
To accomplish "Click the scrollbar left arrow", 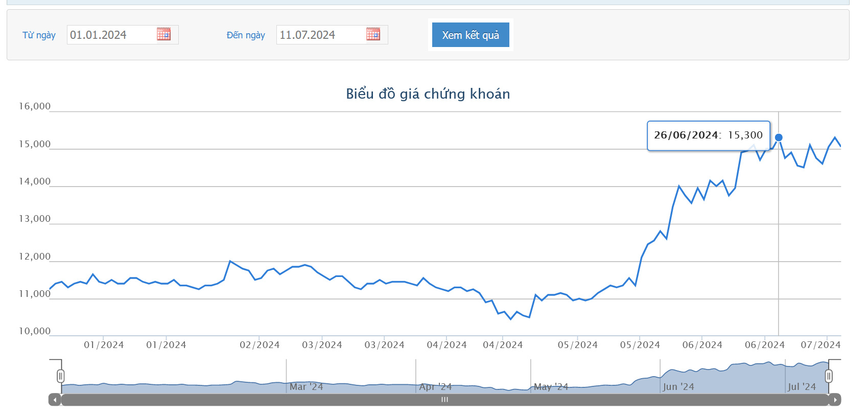I will point(55,400).
